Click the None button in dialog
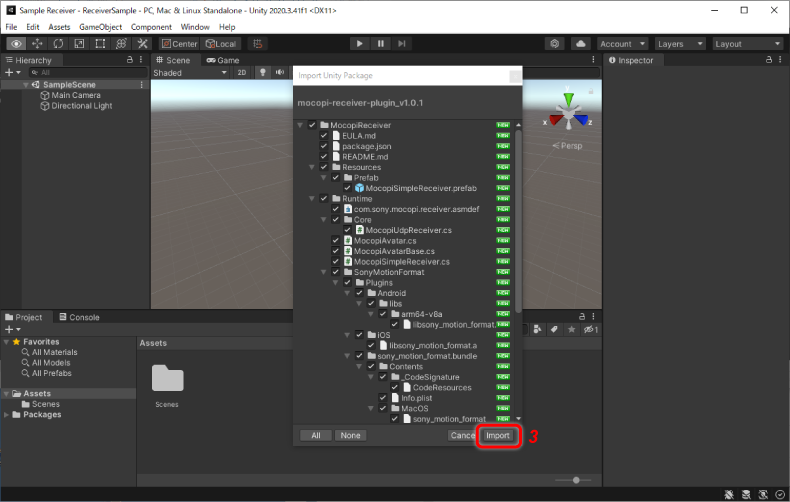 click(x=350, y=436)
